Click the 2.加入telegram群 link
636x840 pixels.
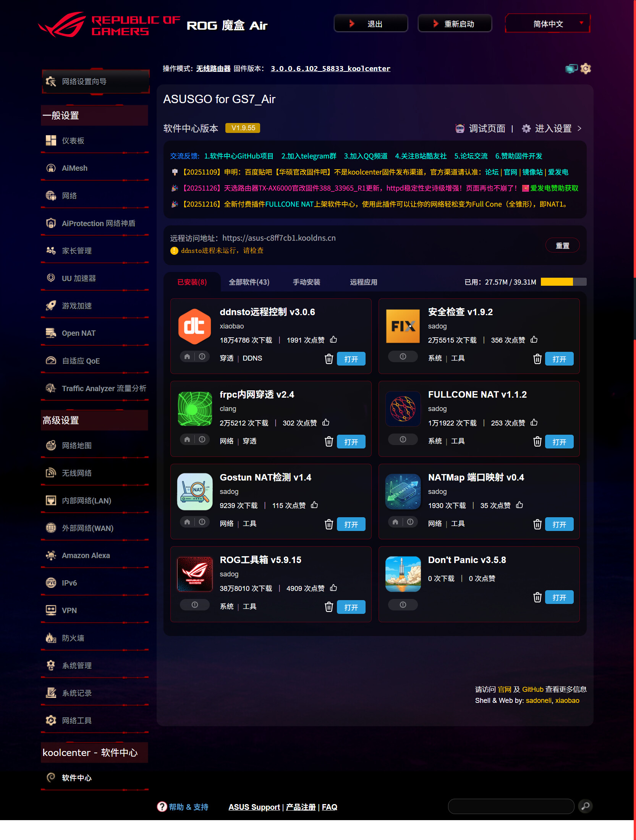(309, 156)
